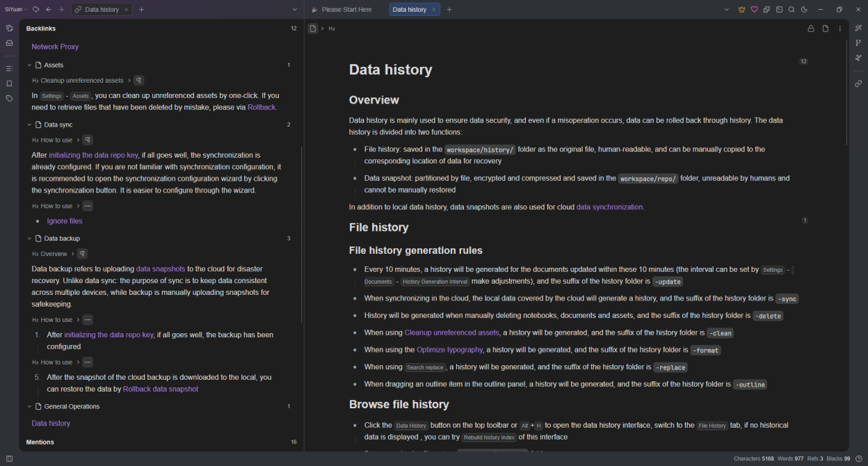Click the Ignore files backlink
Screen dimensions: 868x466
[x=65, y=221]
